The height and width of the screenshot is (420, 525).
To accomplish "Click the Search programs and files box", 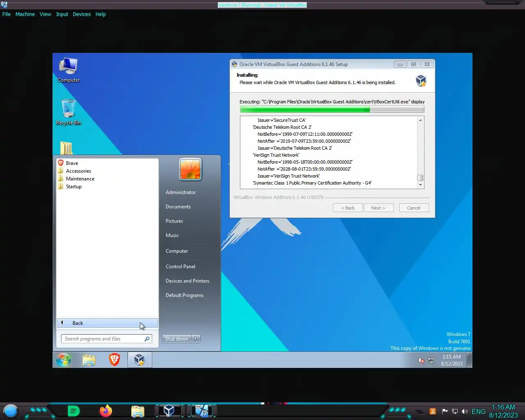I will [x=107, y=339].
